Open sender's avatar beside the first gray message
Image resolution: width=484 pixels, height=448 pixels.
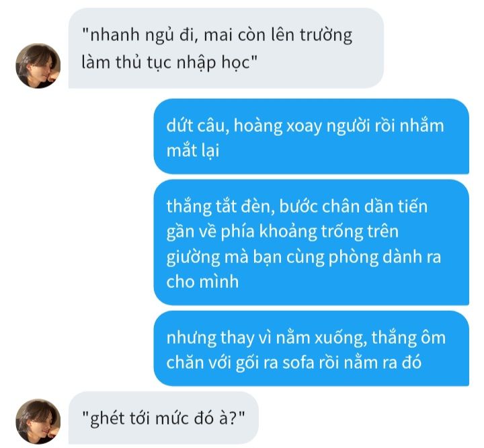click(x=38, y=66)
